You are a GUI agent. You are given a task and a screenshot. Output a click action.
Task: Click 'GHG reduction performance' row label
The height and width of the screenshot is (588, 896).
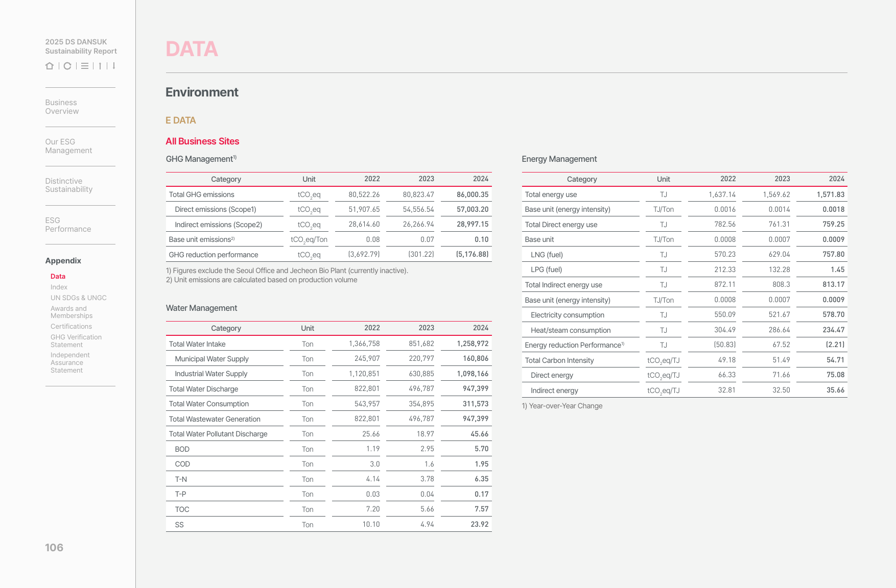pos(214,255)
